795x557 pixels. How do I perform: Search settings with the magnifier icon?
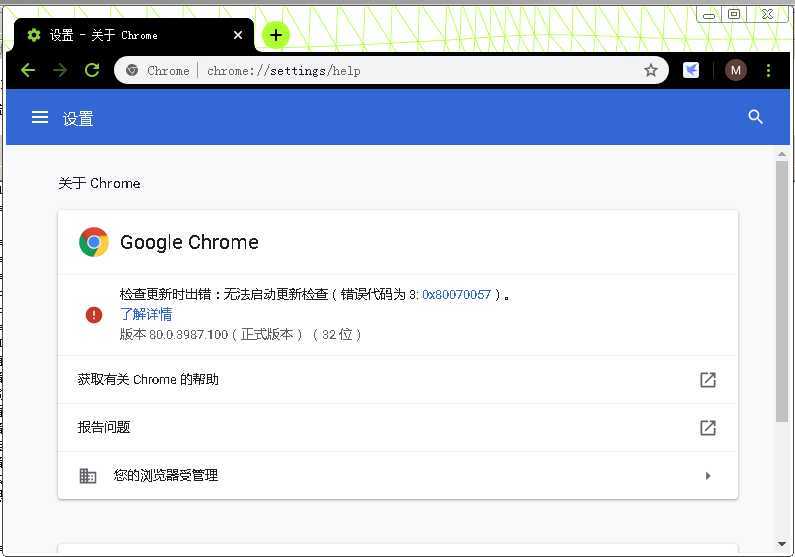coord(755,117)
